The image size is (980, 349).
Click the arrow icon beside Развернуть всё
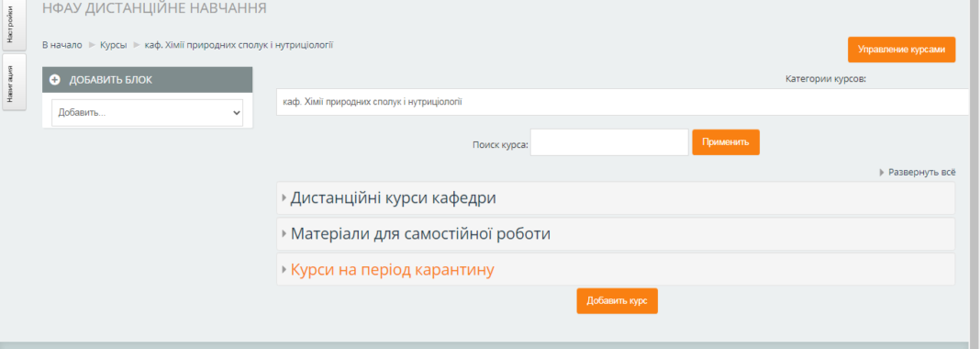[883, 172]
